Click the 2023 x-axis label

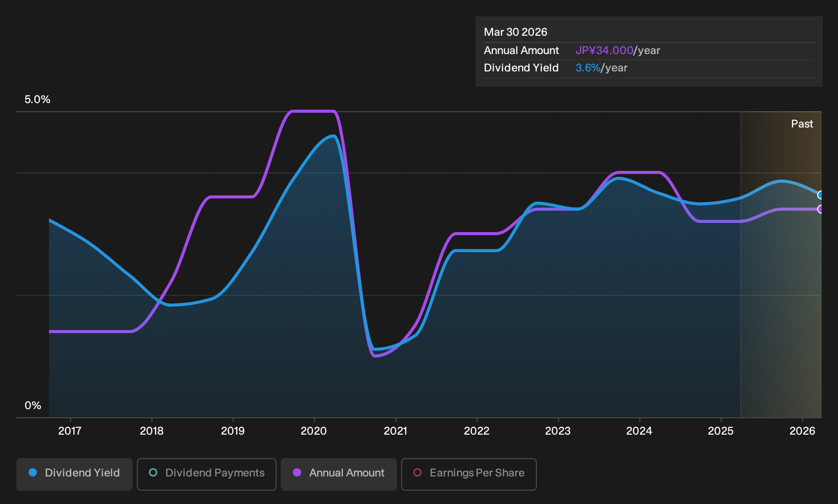(558, 431)
